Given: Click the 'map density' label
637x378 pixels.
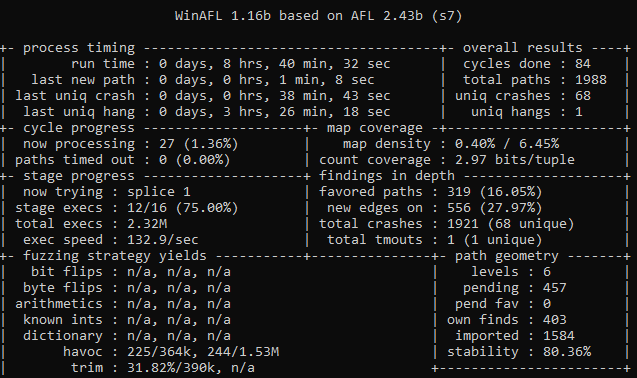Looking at the screenshot, I should point(386,144).
